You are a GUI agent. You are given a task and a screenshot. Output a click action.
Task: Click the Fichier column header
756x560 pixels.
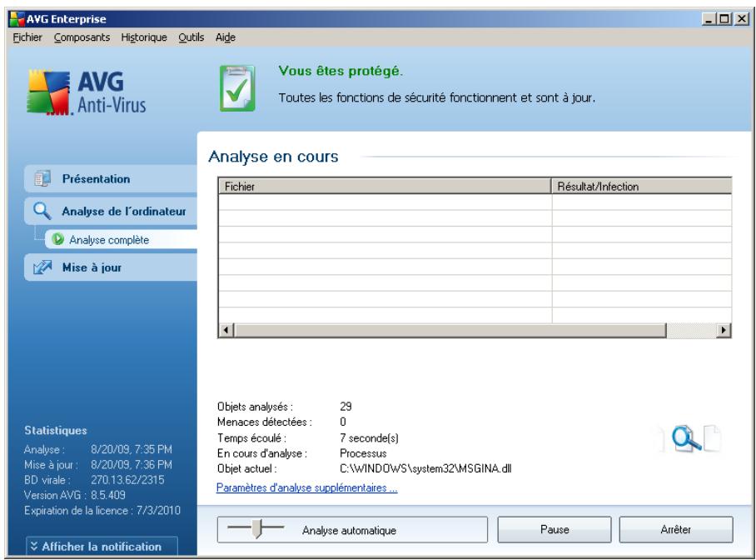[x=385, y=187]
